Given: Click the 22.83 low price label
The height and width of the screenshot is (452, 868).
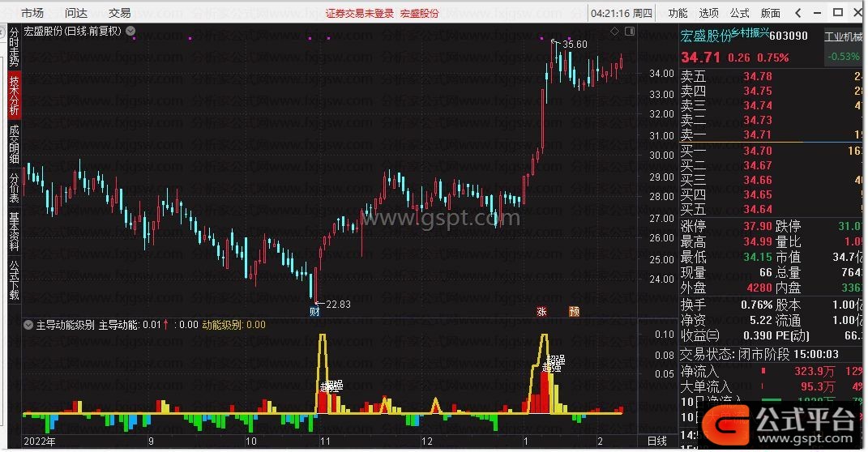Looking at the screenshot, I should click(x=338, y=305).
